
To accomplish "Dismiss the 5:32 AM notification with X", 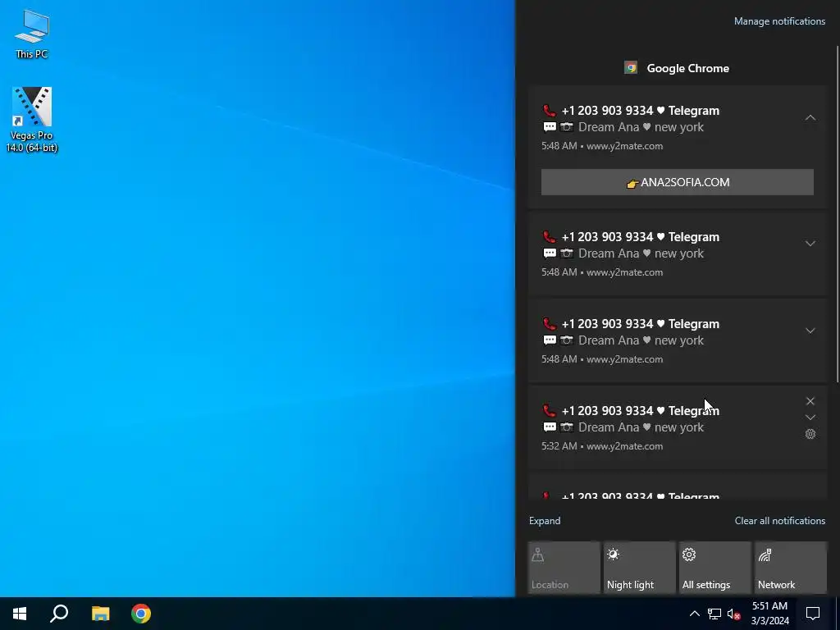I will (x=810, y=400).
